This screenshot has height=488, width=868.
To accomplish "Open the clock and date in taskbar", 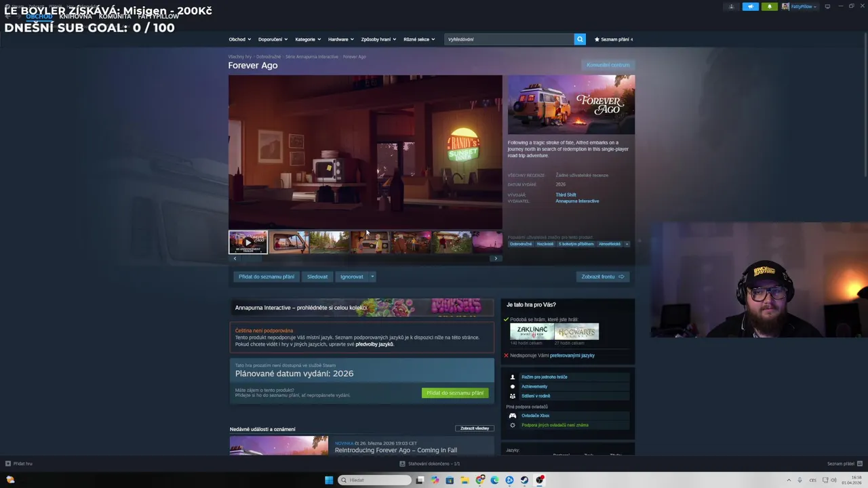I will (x=852, y=480).
